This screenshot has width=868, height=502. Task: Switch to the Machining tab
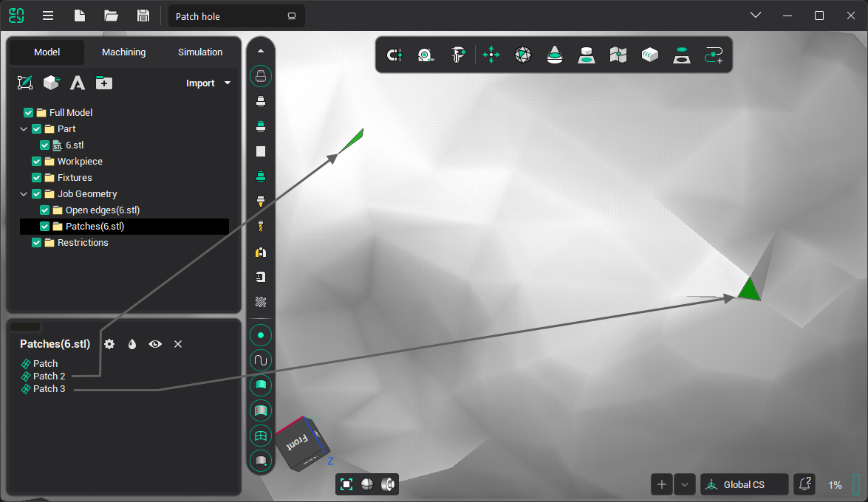123,52
